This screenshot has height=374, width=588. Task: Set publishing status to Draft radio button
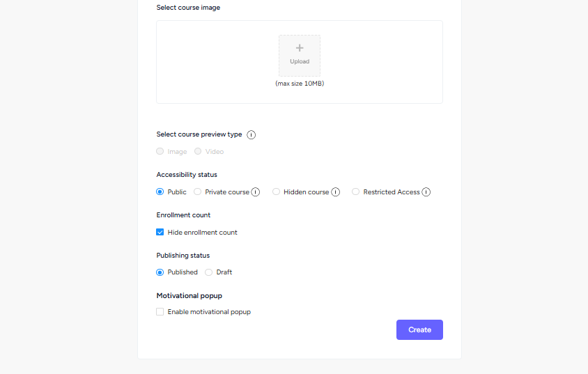click(x=209, y=272)
